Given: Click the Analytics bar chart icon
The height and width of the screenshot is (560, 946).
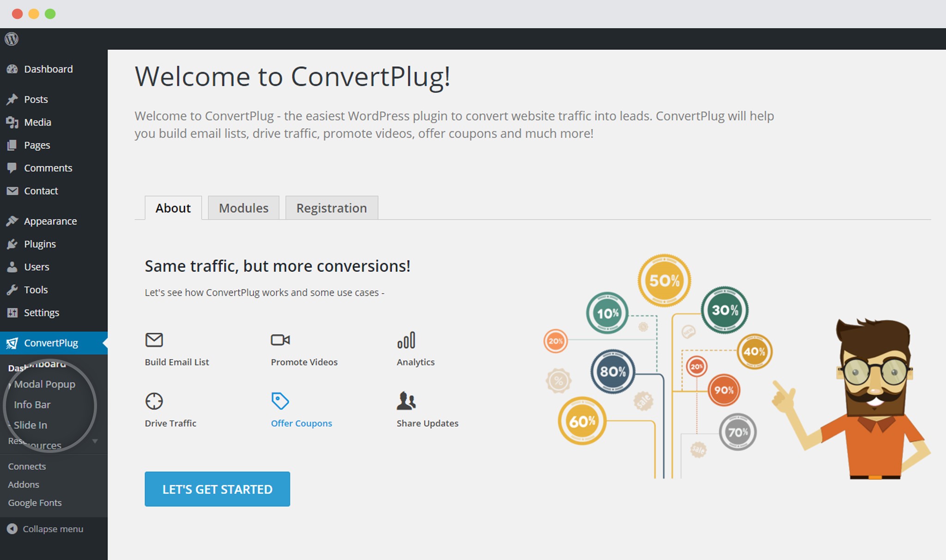Looking at the screenshot, I should click(x=406, y=340).
